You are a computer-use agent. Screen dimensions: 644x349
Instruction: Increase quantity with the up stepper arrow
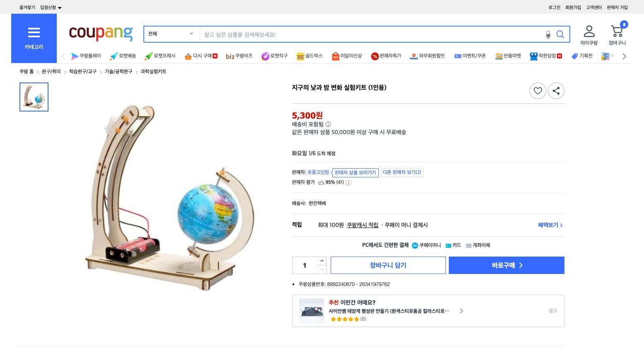(322, 261)
